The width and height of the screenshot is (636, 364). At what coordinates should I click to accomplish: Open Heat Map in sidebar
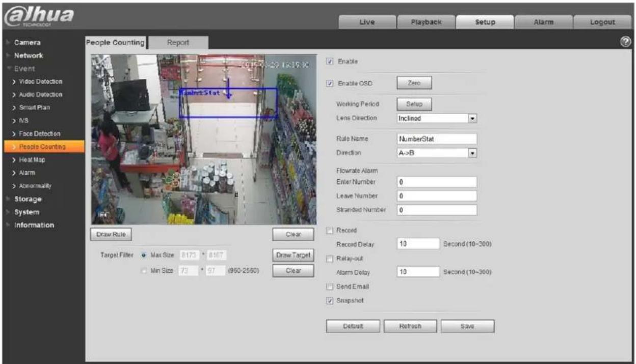(33, 160)
